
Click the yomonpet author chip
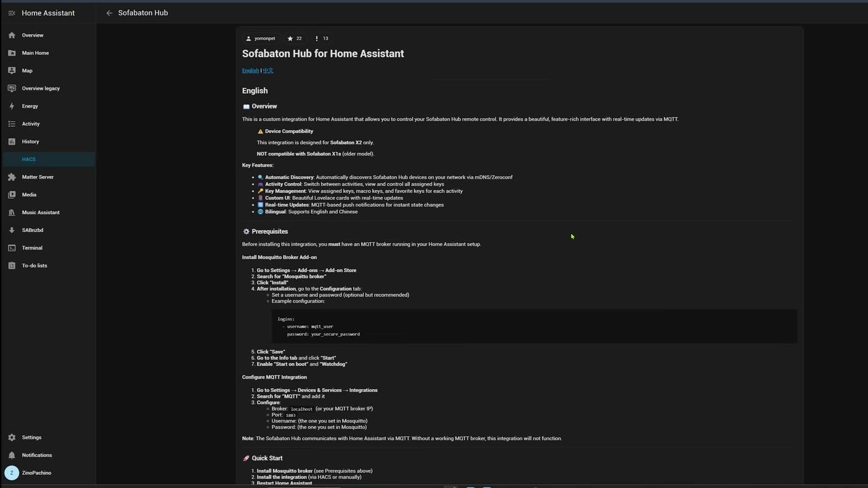pos(260,38)
